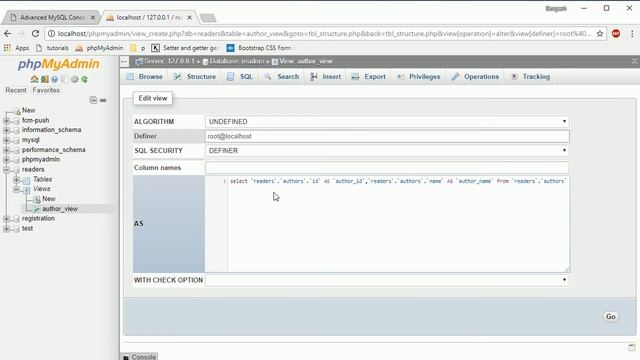Screen dimensions: 640x360
Task: Expand the fcm-push database node
Action: pos(6,120)
